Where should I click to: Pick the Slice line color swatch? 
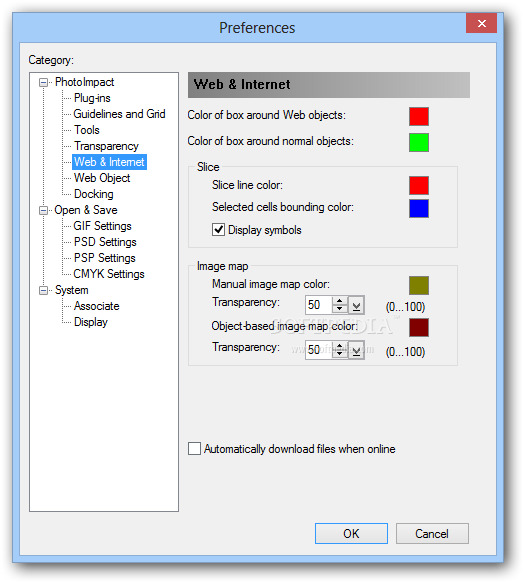coord(419,186)
